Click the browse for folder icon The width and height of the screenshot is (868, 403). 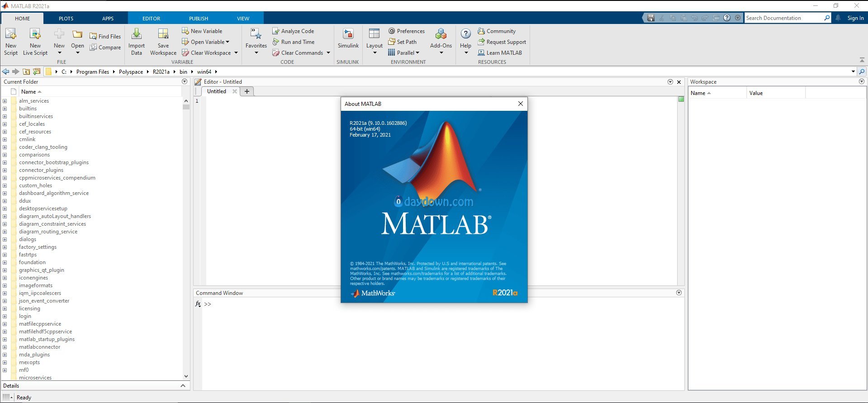click(37, 71)
